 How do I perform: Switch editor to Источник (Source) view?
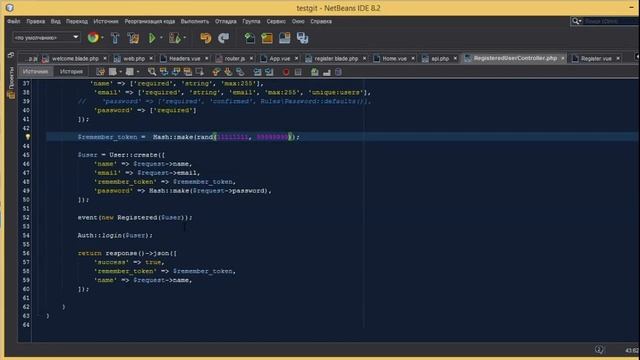[x=36, y=71]
